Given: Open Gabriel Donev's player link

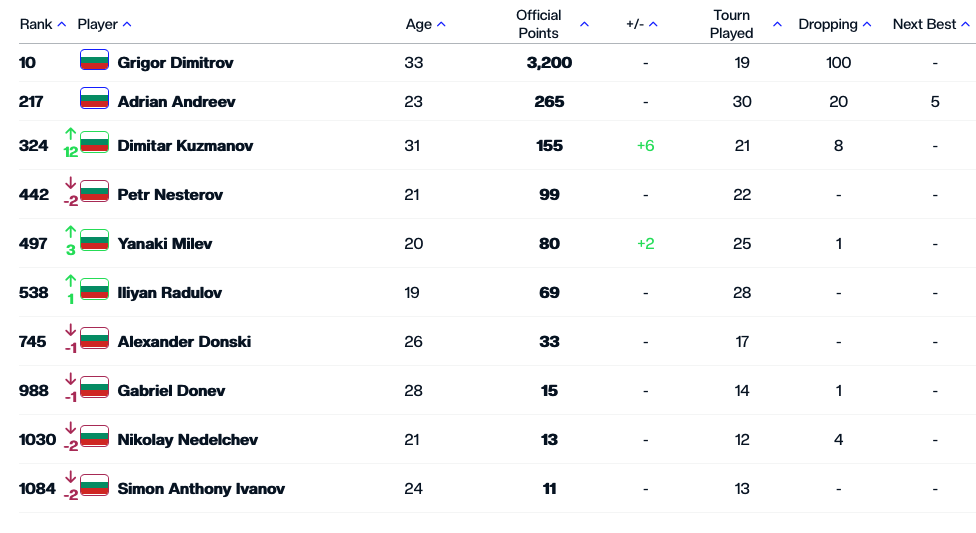Looking at the screenshot, I should pos(171,390).
